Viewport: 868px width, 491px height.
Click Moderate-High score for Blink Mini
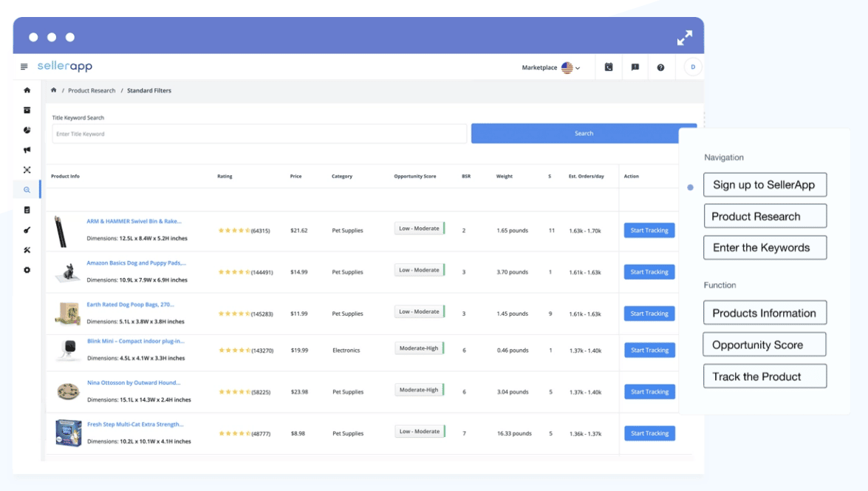pyautogui.click(x=420, y=348)
